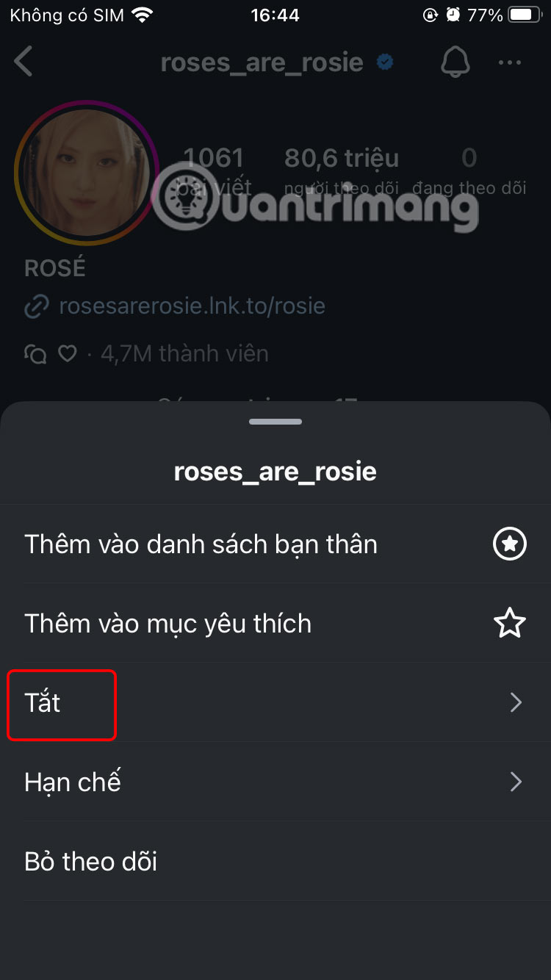Expand the Tắt row chevron

pyautogui.click(x=516, y=703)
